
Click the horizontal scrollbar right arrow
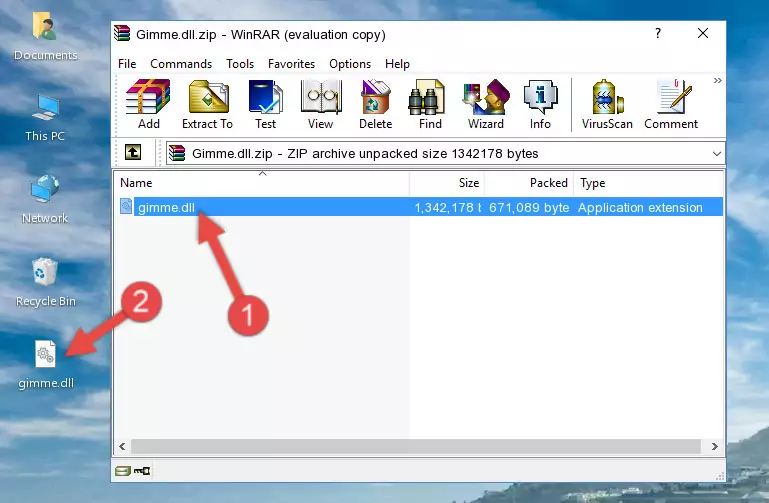(715, 446)
